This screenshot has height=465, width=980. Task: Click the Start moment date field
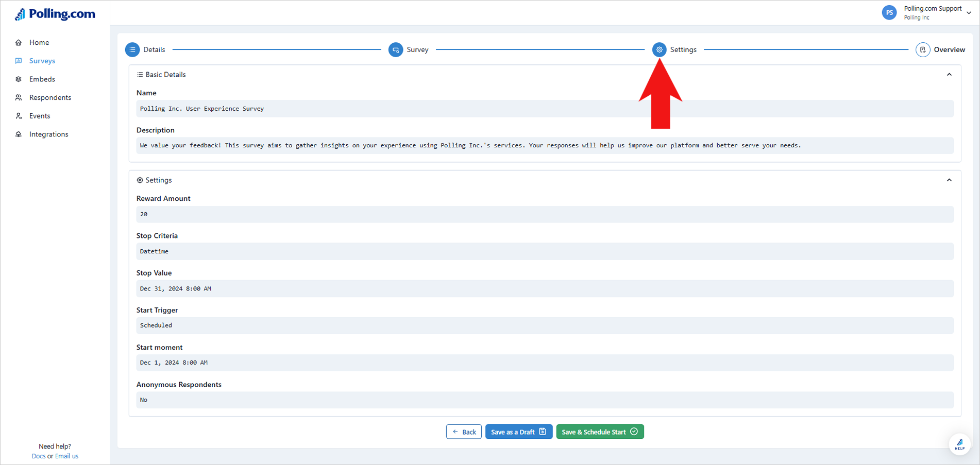tap(545, 363)
